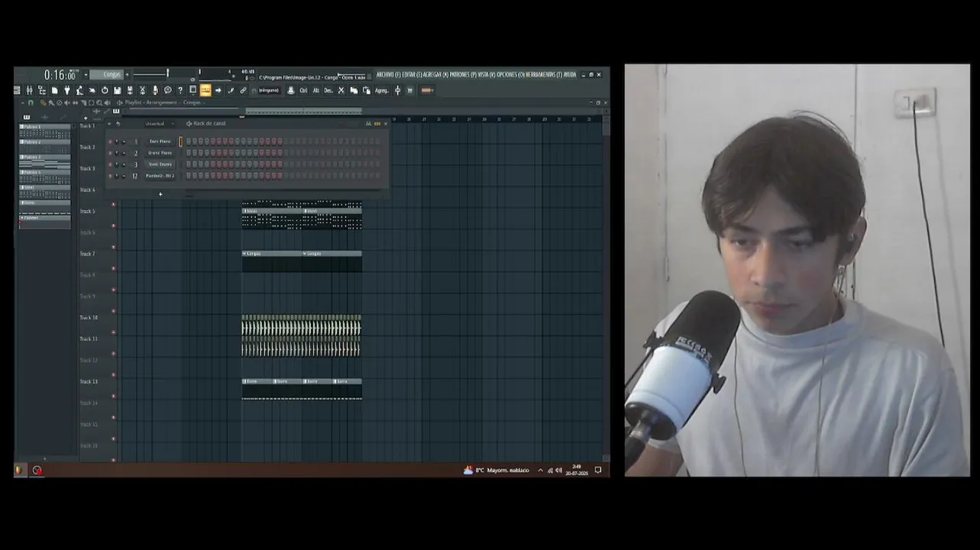Viewport: 980px width, 550px height.
Task: Click the Steel Drums channel button
Action: [160, 164]
